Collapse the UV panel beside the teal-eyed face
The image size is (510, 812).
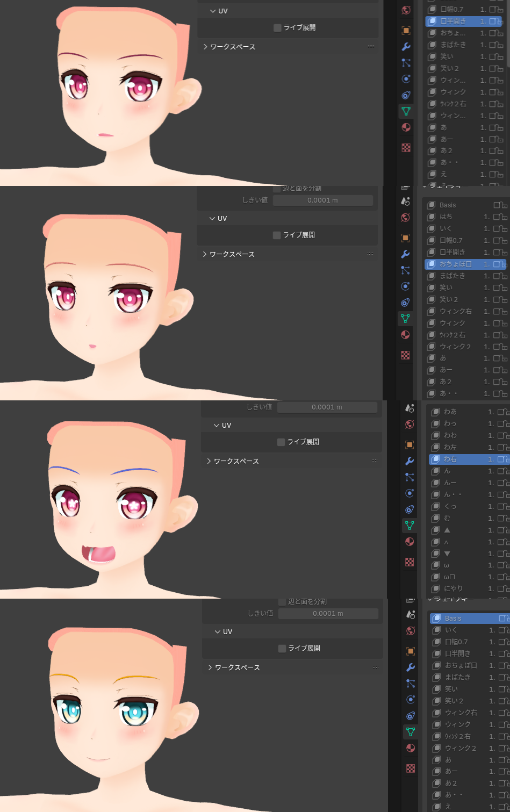click(x=218, y=632)
